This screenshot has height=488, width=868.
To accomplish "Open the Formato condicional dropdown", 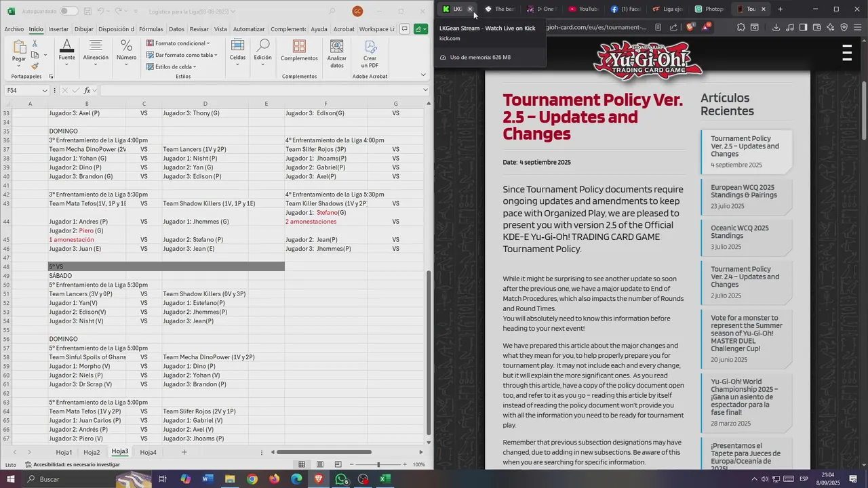I will tap(178, 43).
